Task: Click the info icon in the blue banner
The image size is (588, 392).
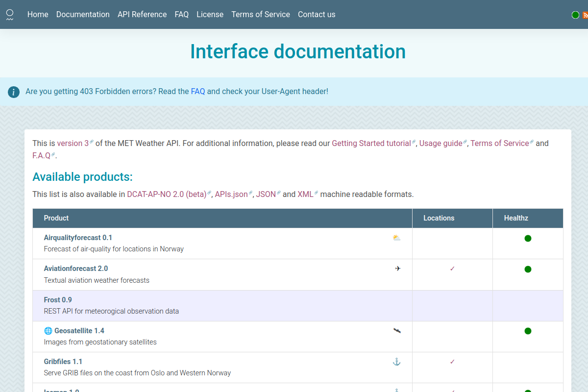Action: point(14,92)
